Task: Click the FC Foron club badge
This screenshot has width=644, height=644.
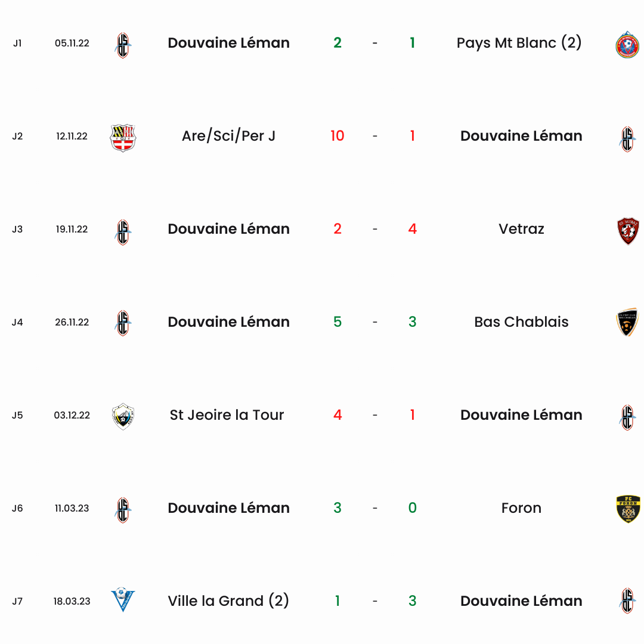Action: pos(628,509)
